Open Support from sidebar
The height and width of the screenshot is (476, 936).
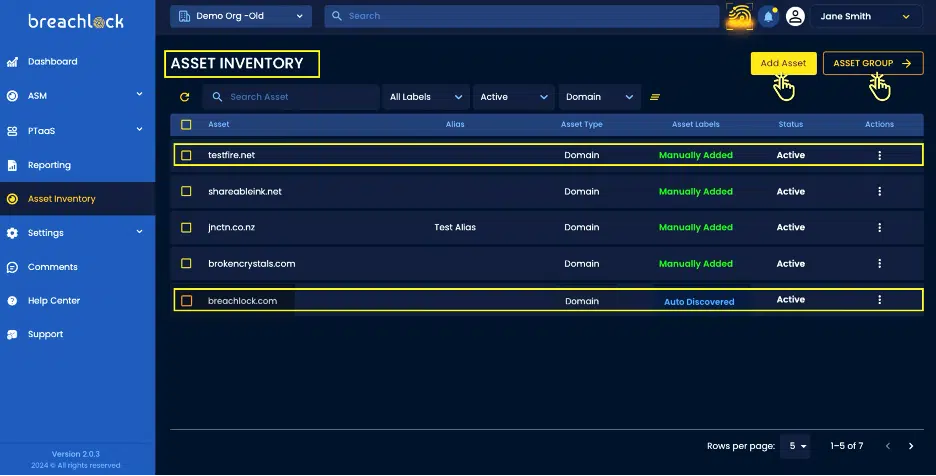[45, 334]
